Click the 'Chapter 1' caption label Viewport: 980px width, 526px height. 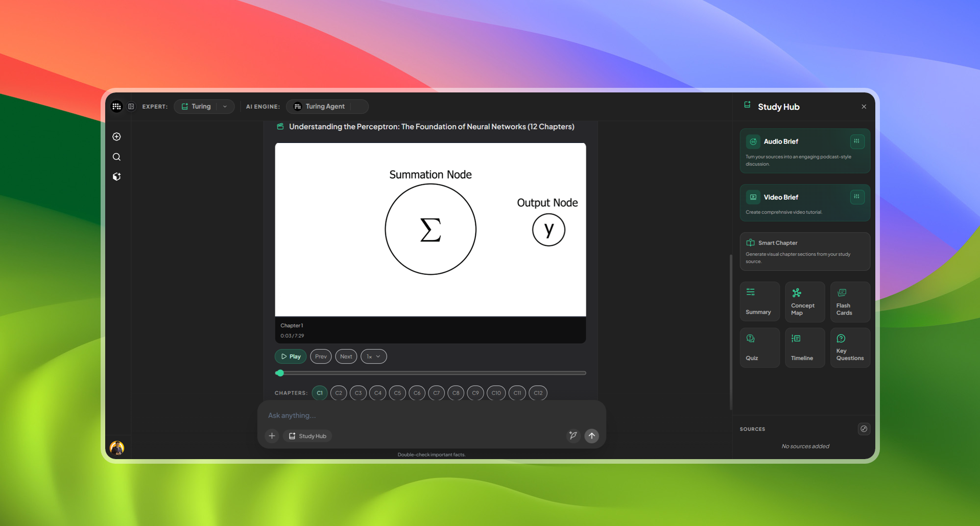[x=292, y=325]
